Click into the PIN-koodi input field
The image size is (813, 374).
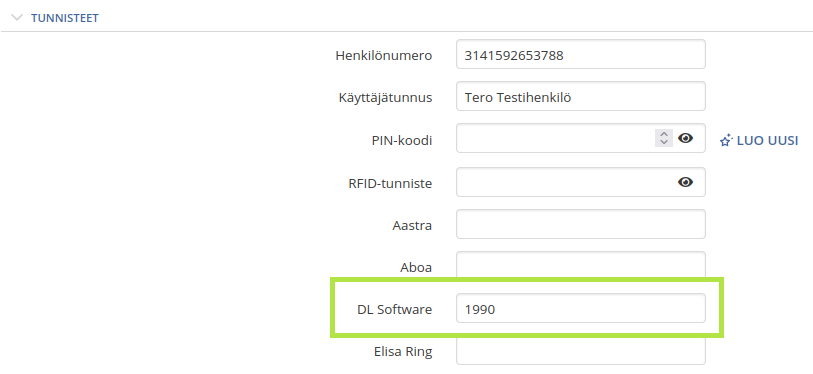pos(555,138)
